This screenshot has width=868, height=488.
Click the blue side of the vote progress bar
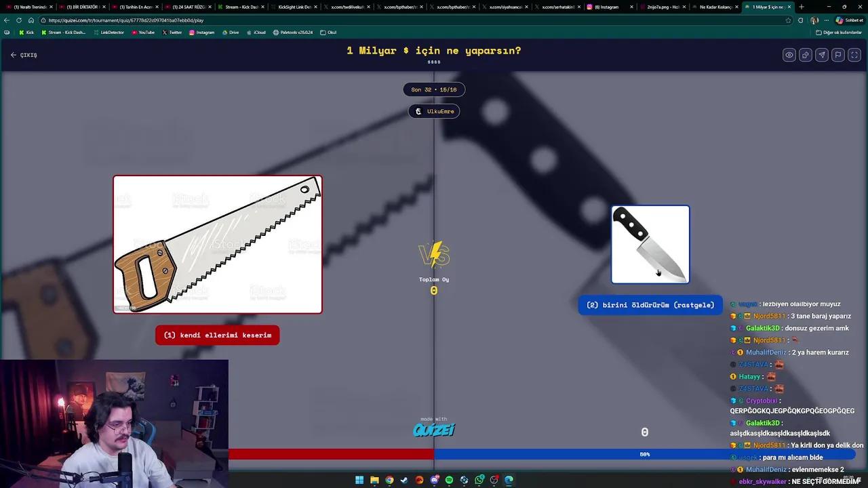point(644,454)
